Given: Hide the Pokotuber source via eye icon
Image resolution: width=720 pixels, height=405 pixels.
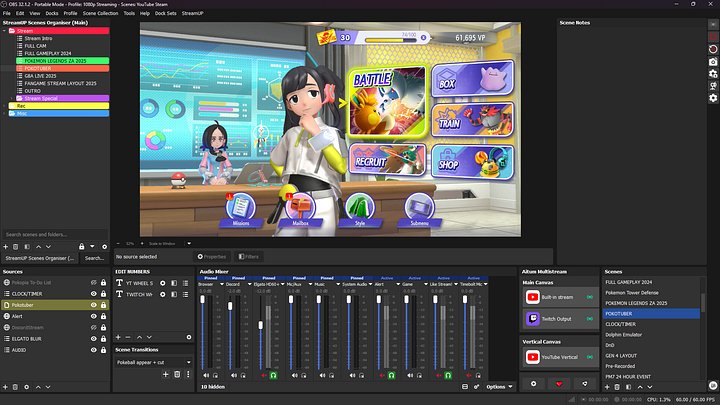Looking at the screenshot, I should (94, 305).
